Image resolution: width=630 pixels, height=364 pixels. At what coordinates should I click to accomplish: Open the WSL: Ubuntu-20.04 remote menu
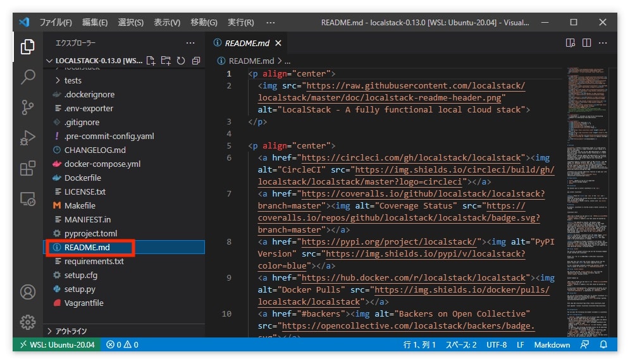point(57,344)
